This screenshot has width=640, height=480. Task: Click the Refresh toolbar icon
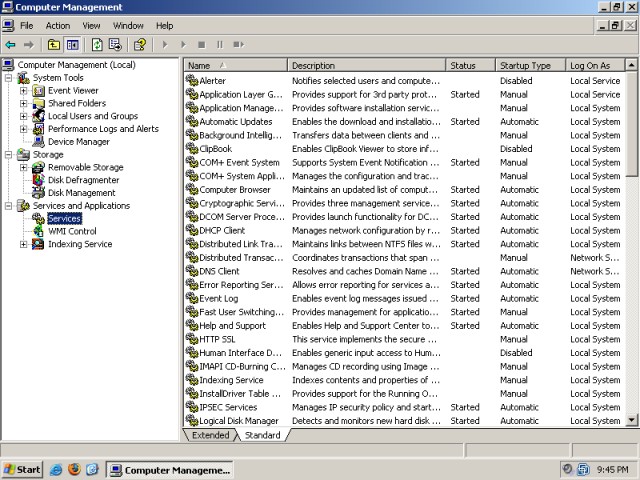(97, 44)
